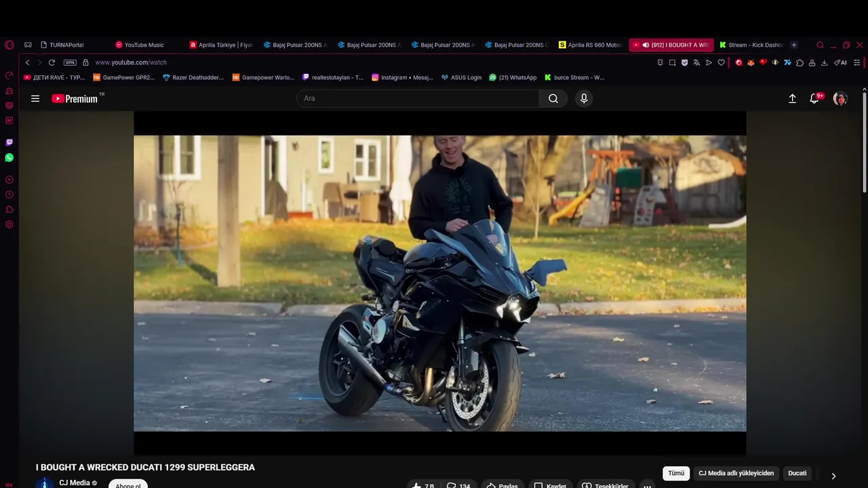Open sidebar Extensions cube icon
The height and width of the screenshot is (488, 868).
(x=9, y=209)
